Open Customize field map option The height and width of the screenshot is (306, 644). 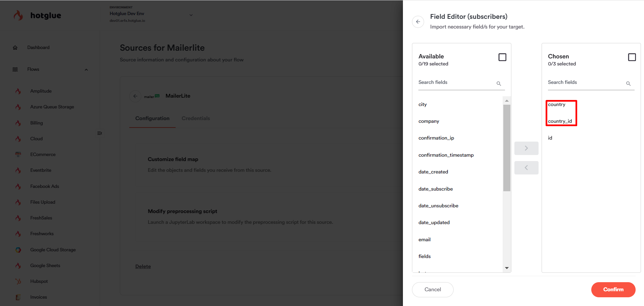173,159
